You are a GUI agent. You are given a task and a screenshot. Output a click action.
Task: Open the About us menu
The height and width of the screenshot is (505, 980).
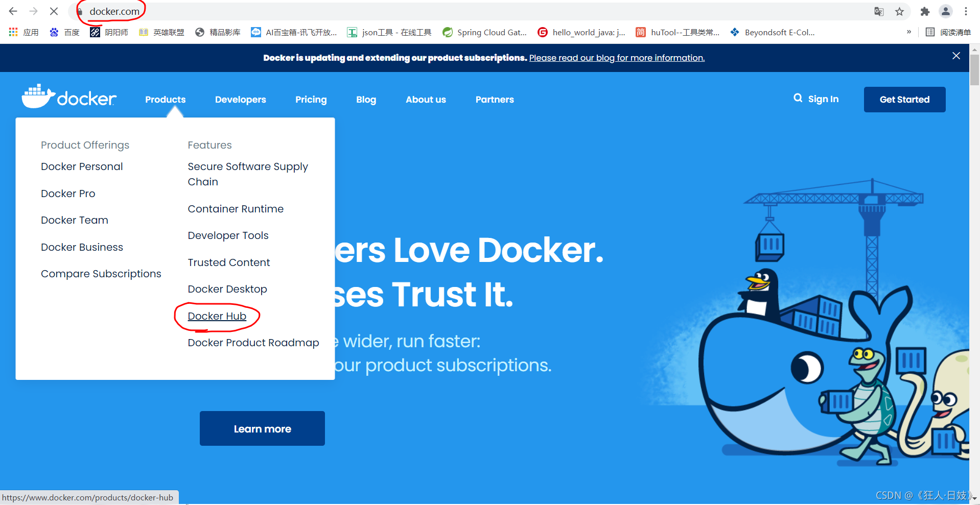(x=426, y=100)
